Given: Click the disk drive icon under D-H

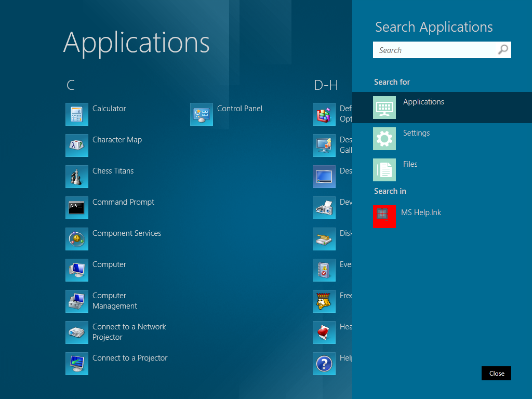Looking at the screenshot, I should pyautogui.click(x=324, y=239).
